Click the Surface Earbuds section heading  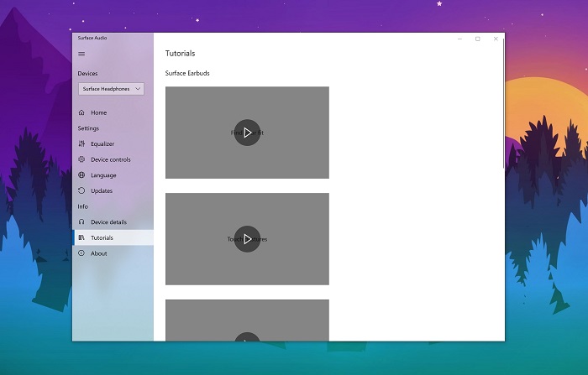click(x=187, y=73)
